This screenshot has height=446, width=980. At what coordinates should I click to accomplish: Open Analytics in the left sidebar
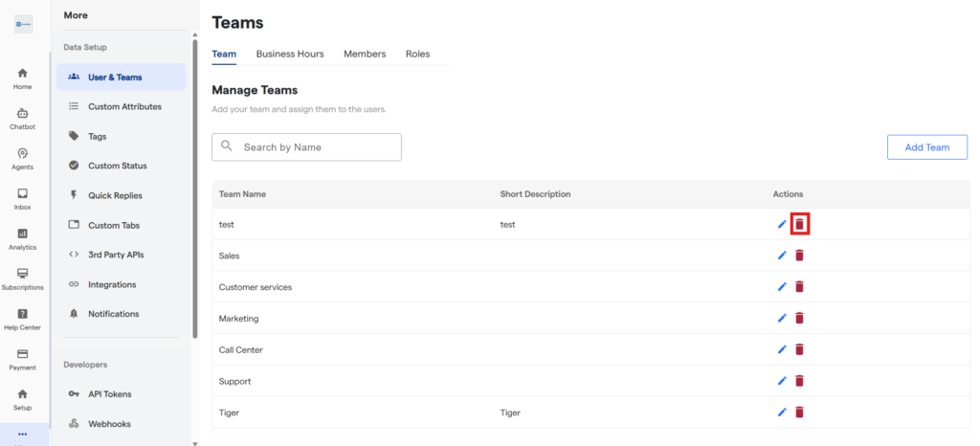(22, 239)
